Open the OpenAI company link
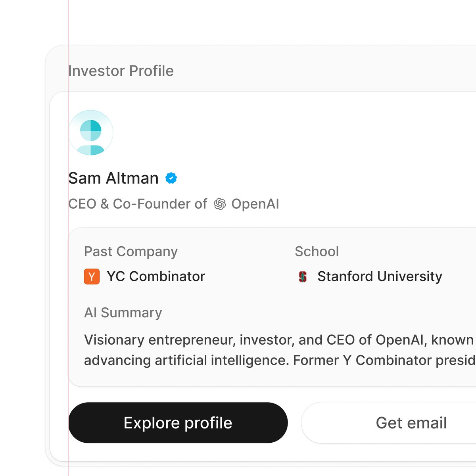The image size is (476, 476). tap(255, 204)
